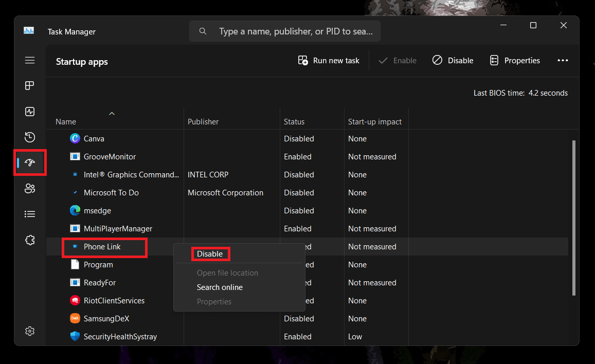This screenshot has height=364, width=595.
Task: Click the Properties toolbar button
Action: point(515,60)
